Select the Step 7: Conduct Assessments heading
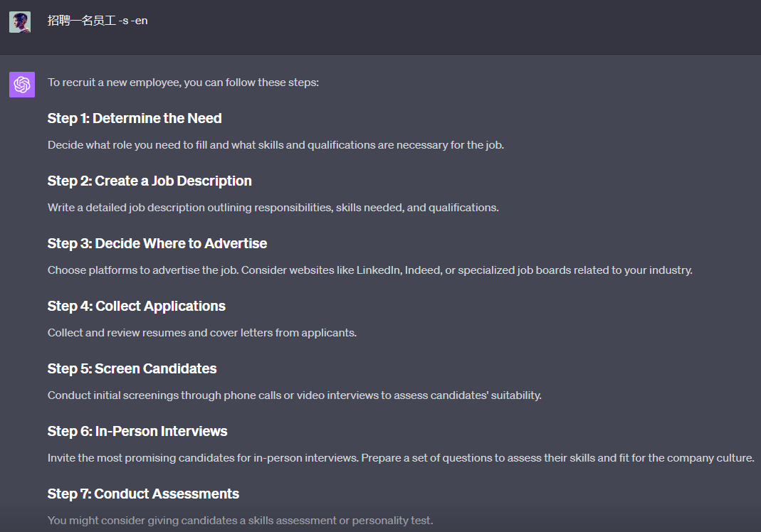The height and width of the screenshot is (532, 761). (x=143, y=494)
